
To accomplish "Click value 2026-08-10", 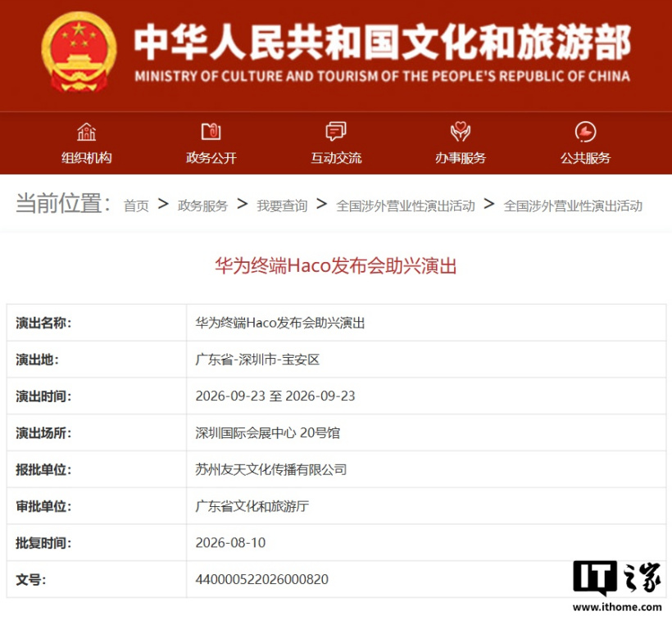I will click(x=230, y=543).
